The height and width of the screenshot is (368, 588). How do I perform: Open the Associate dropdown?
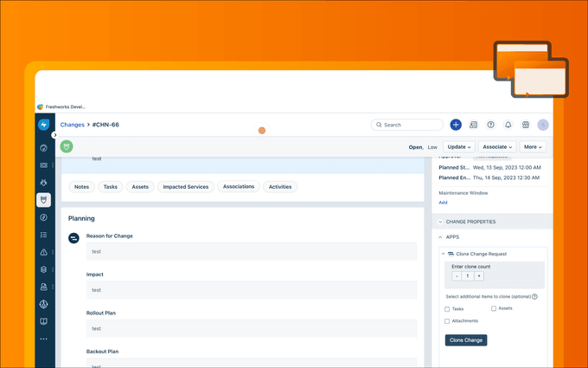(x=498, y=147)
